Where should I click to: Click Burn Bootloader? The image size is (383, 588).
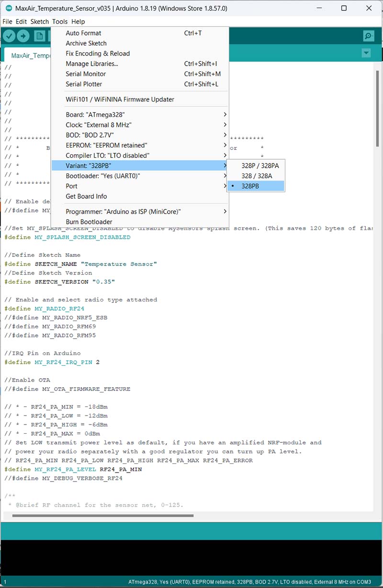(89, 222)
